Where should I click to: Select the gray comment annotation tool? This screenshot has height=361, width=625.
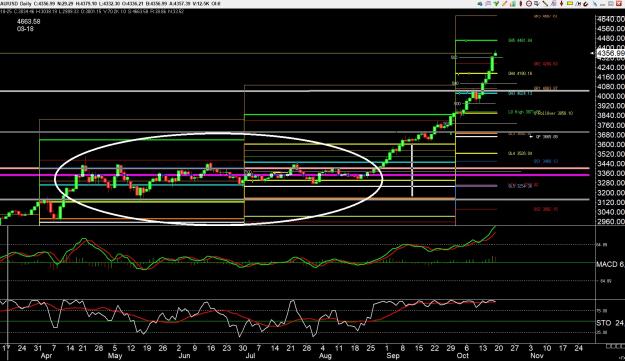coord(537,4)
